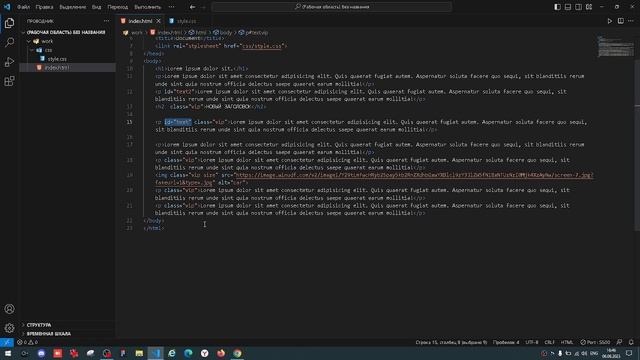The width and height of the screenshot is (640, 360).
Task: Open the Explorer view in activity bar
Action: point(9,23)
